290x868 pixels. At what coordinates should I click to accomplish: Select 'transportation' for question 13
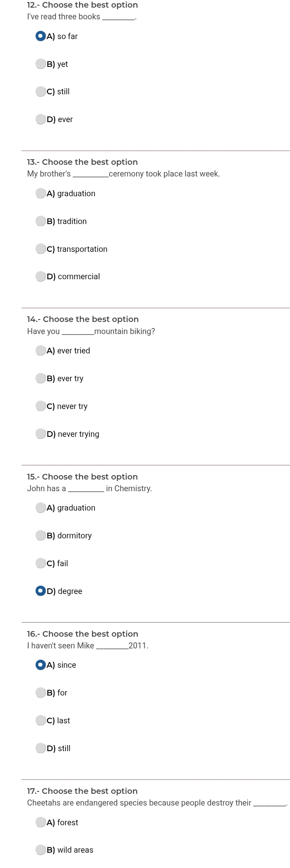pyautogui.click(x=41, y=249)
